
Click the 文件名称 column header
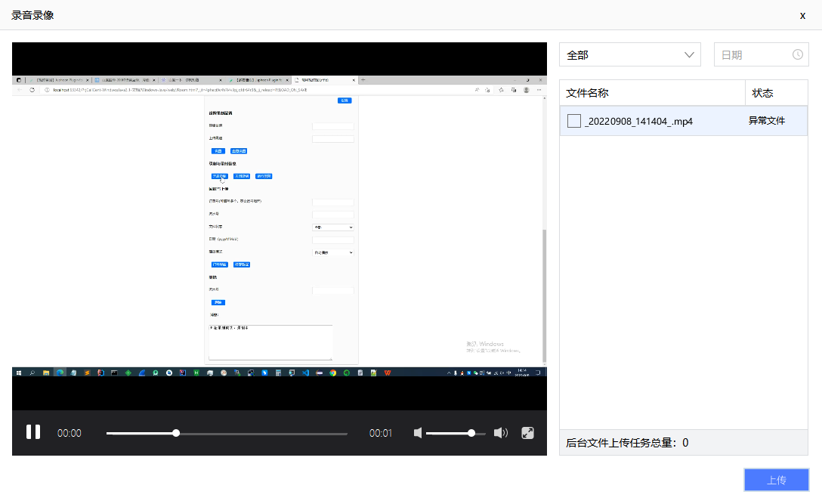point(652,93)
